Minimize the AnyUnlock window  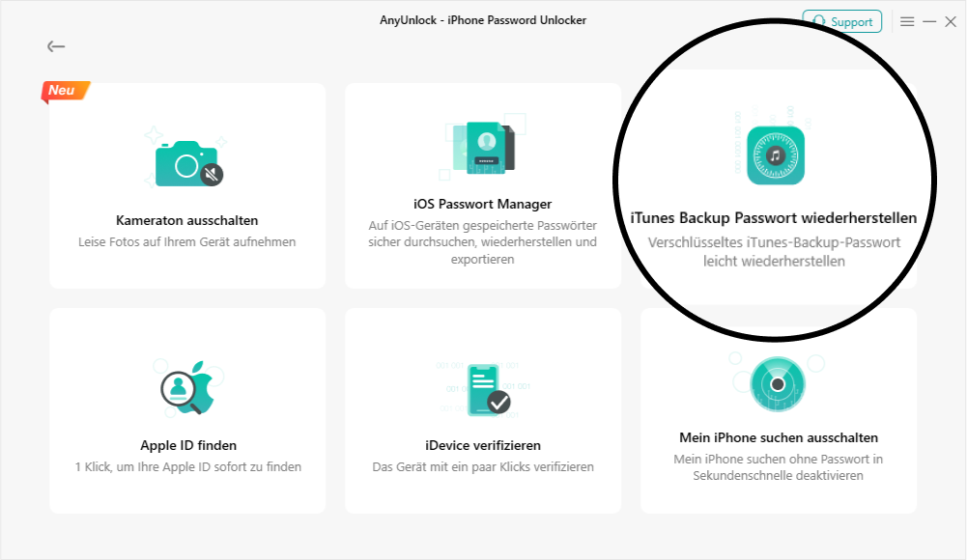pyautogui.click(x=928, y=21)
